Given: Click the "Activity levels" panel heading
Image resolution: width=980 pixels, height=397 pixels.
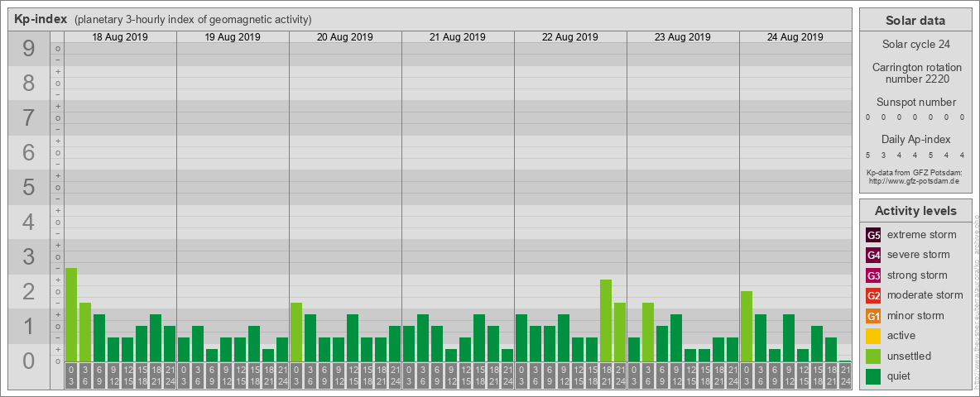Looking at the screenshot, I should tap(915, 211).
